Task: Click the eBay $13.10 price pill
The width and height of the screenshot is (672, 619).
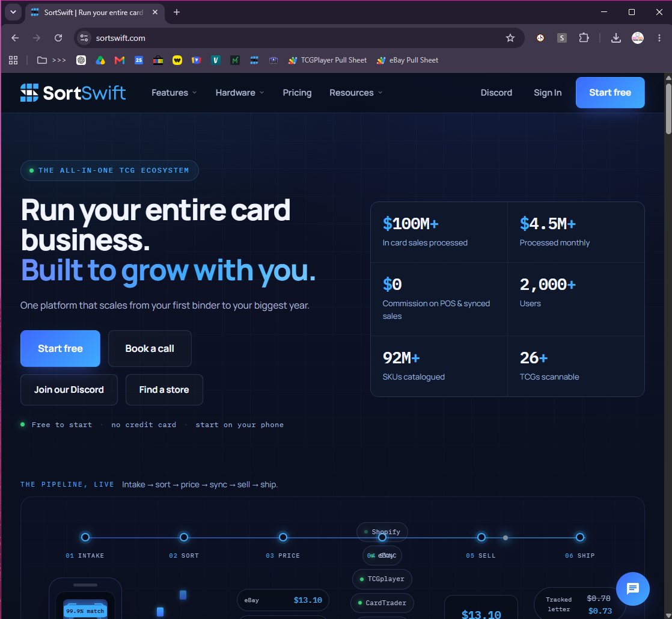Action: (x=283, y=600)
